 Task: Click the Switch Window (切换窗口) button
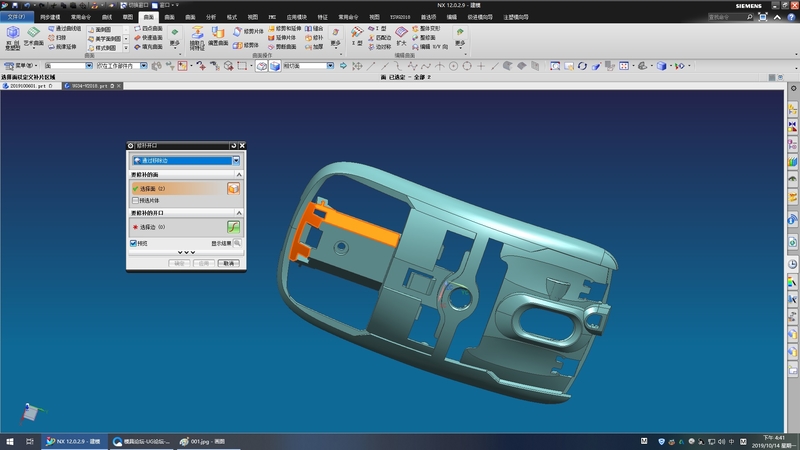[134, 5]
